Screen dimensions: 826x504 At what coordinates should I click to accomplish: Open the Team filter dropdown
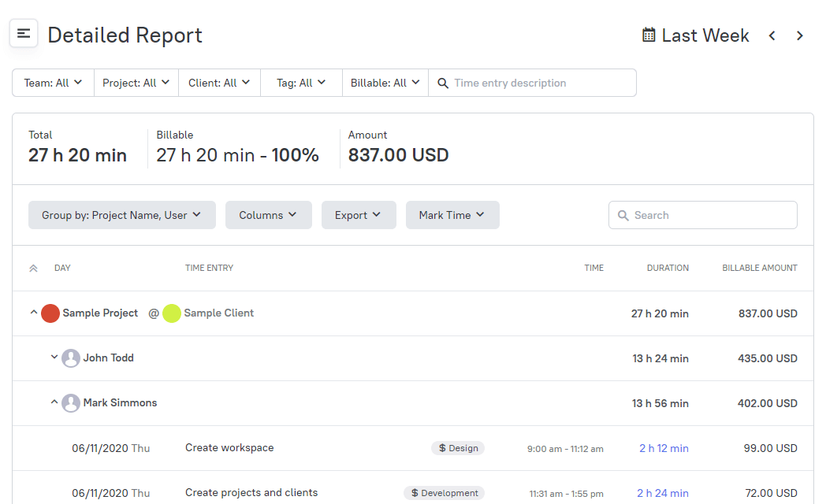[x=52, y=82]
